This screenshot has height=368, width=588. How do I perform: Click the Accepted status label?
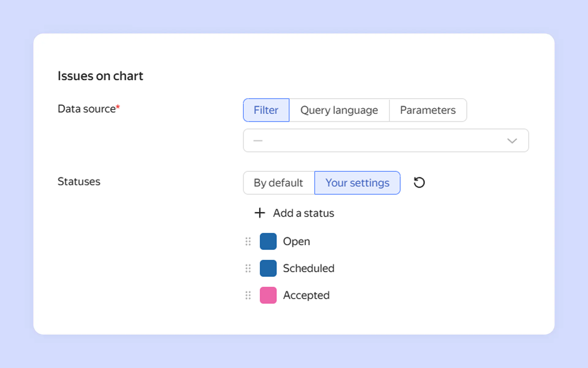(x=306, y=295)
